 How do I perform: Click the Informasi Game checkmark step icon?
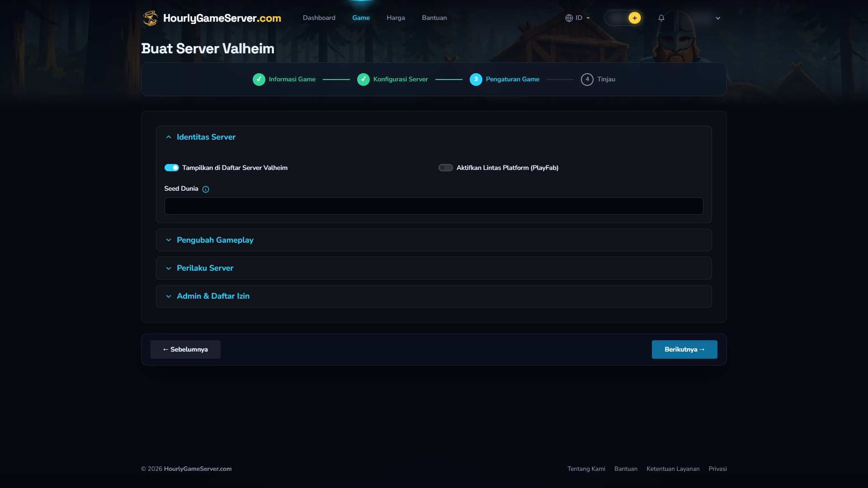(x=259, y=80)
